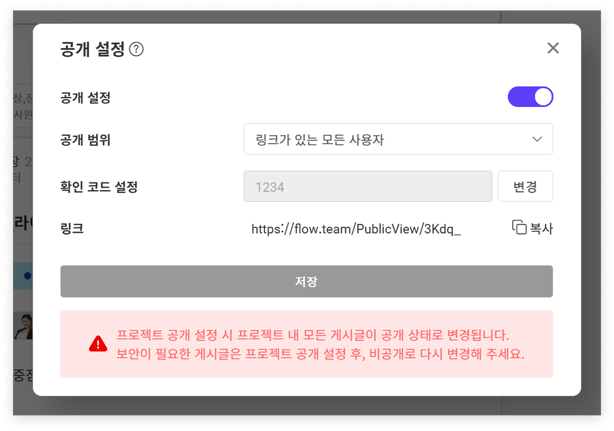Image resolution: width=614 pixels, height=431 pixels.
Task: Click the chevron arrow in 공개 범위 box
Action: (x=537, y=139)
